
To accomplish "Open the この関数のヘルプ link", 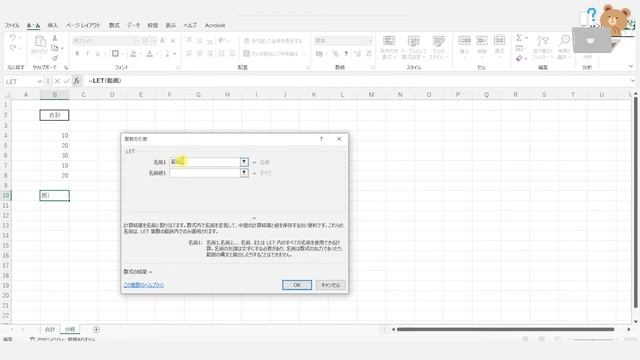I will coord(143,285).
